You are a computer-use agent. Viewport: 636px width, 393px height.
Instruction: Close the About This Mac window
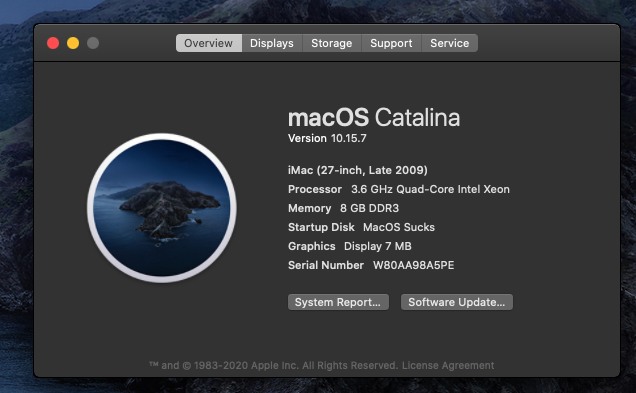[x=53, y=43]
